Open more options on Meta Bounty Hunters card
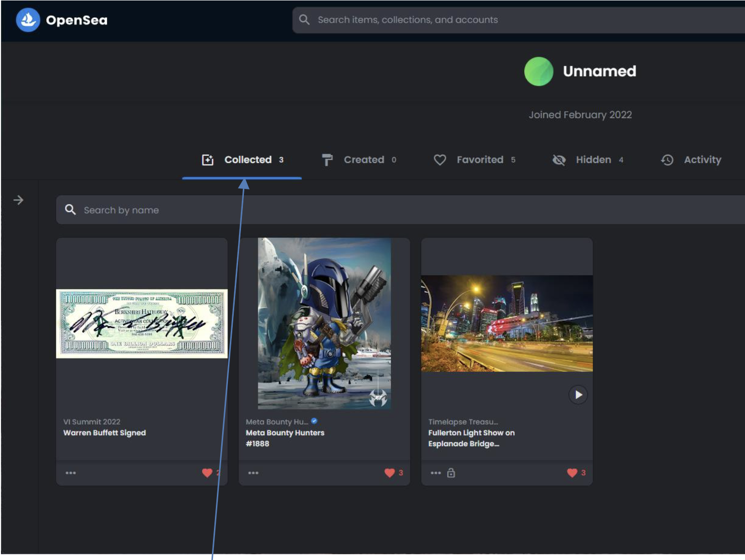The height and width of the screenshot is (560, 745). (x=253, y=473)
